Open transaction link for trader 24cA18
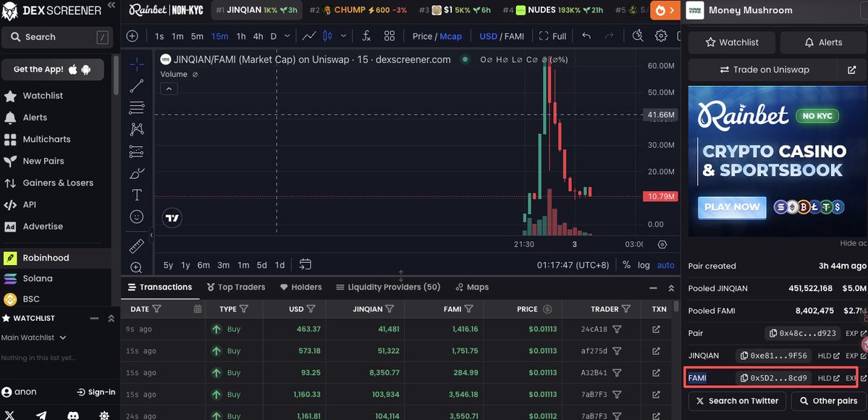Screen dimensions: 868x420 point(656,329)
